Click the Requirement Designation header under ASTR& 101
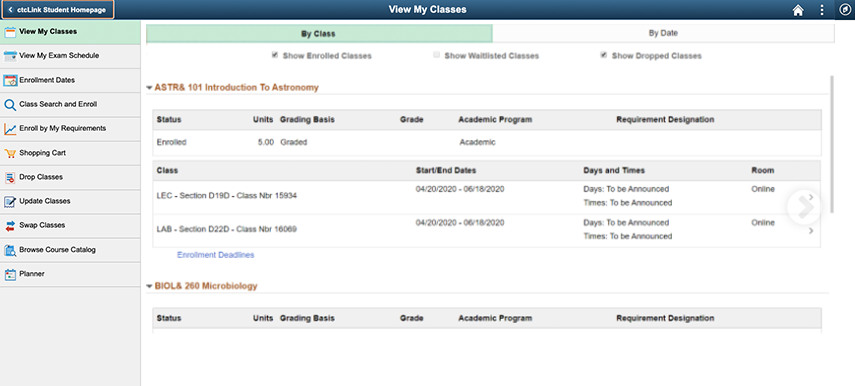 tap(665, 119)
